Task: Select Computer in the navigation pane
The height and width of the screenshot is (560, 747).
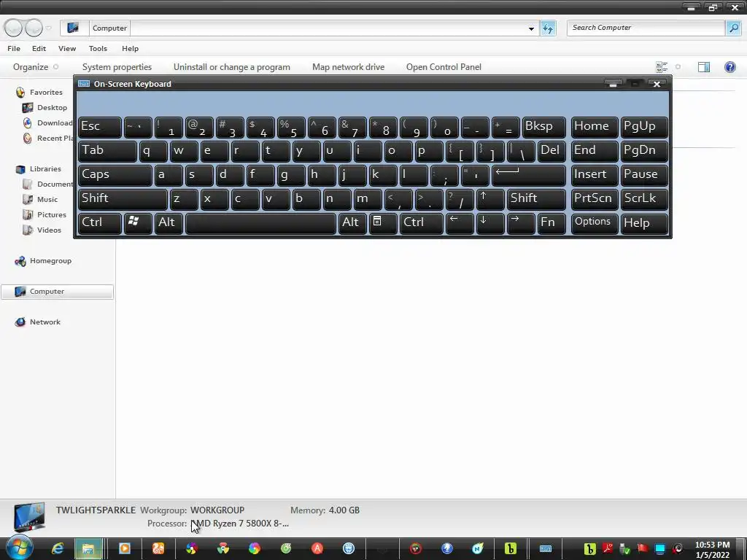Action: [57, 292]
